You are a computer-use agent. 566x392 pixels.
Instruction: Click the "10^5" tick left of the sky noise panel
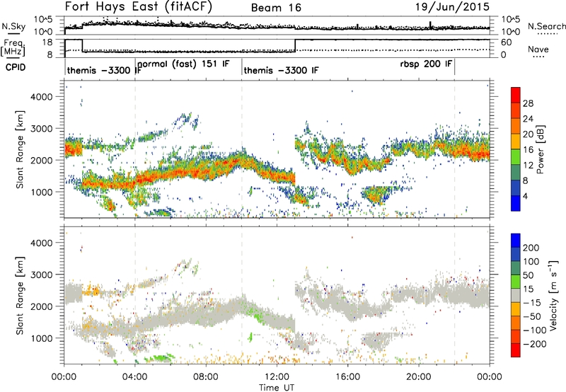[x=43, y=19]
